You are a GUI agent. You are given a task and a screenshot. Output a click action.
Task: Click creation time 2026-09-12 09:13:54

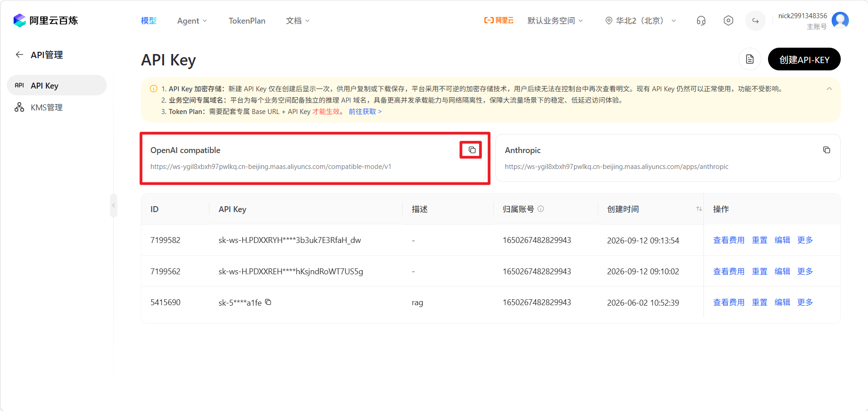click(643, 241)
